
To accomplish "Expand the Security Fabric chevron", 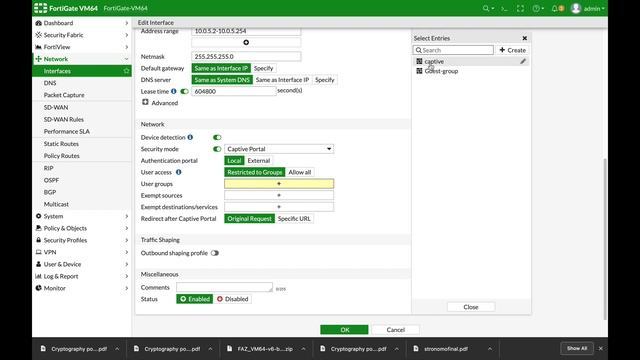I will (x=127, y=35).
